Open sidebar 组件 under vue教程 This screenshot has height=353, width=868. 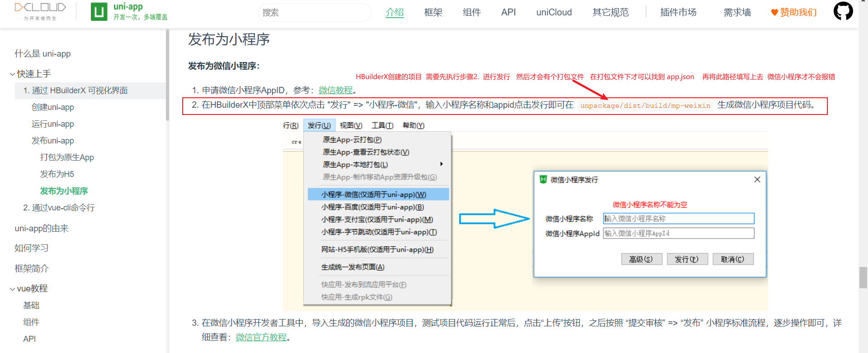[x=31, y=322]
